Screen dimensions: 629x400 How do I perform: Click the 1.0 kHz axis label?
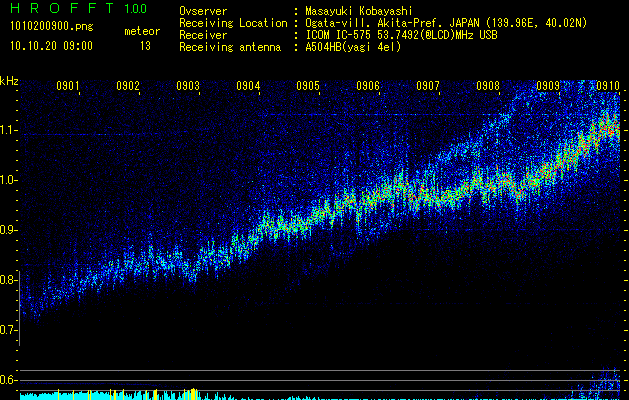[x=9, y=180]
